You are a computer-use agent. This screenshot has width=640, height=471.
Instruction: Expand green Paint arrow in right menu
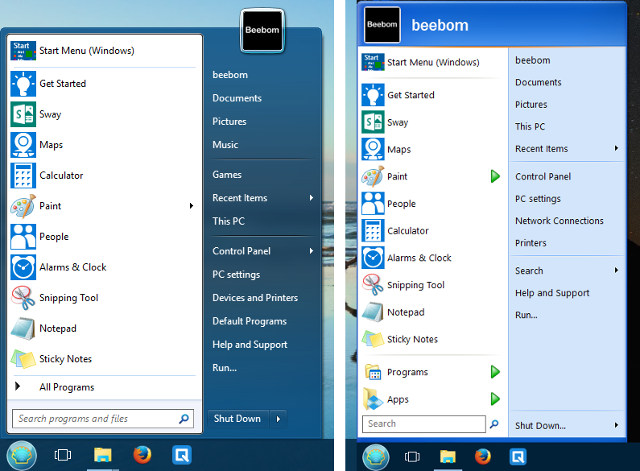coord(495,176)
